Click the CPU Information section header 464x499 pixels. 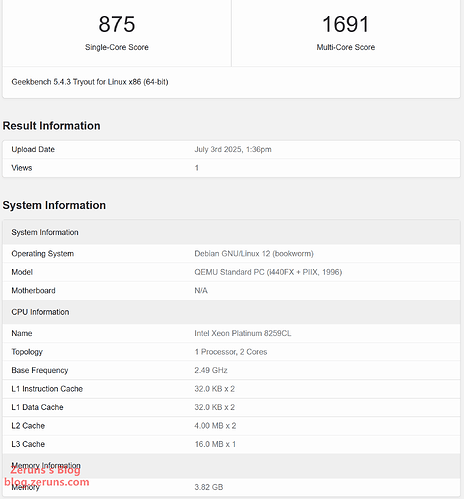coord(231,312)
